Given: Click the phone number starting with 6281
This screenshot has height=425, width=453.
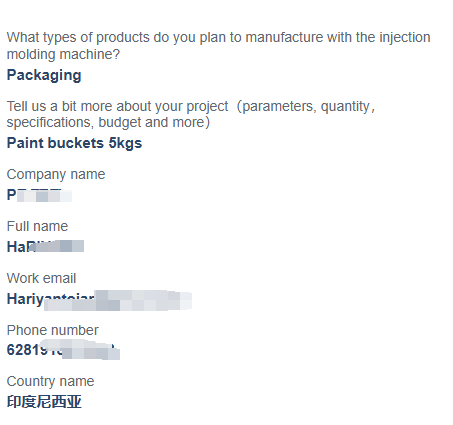Looking at the screenshot, I should click(63, 350).
